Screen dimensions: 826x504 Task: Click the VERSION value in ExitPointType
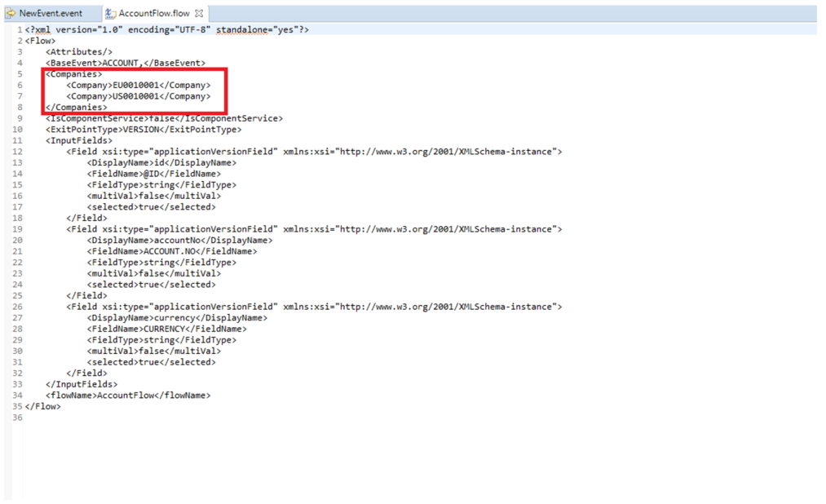pyautogui.click(x=145, y=129)
